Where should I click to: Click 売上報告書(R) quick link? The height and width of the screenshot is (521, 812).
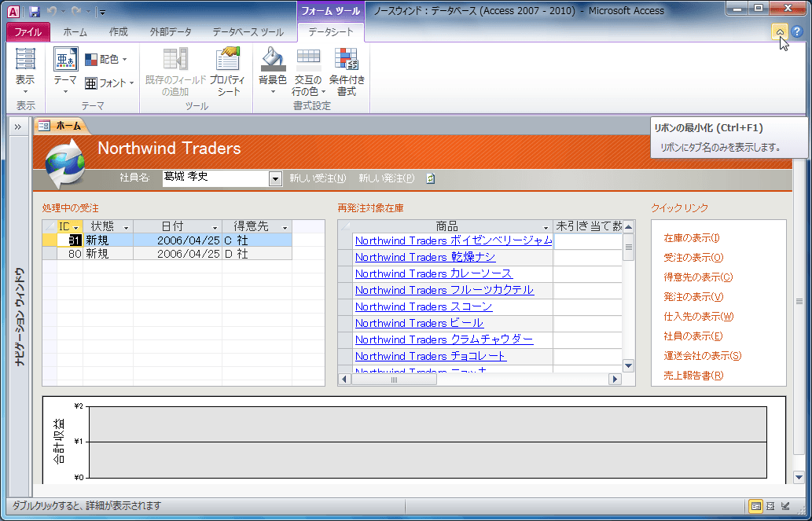pos(693,376)
